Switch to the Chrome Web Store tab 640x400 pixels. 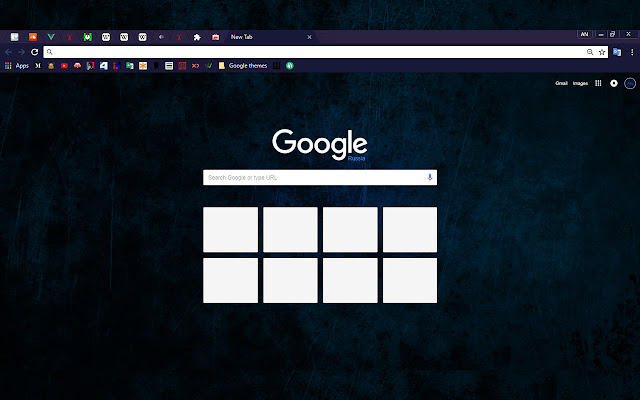click(x=216, y=37)
